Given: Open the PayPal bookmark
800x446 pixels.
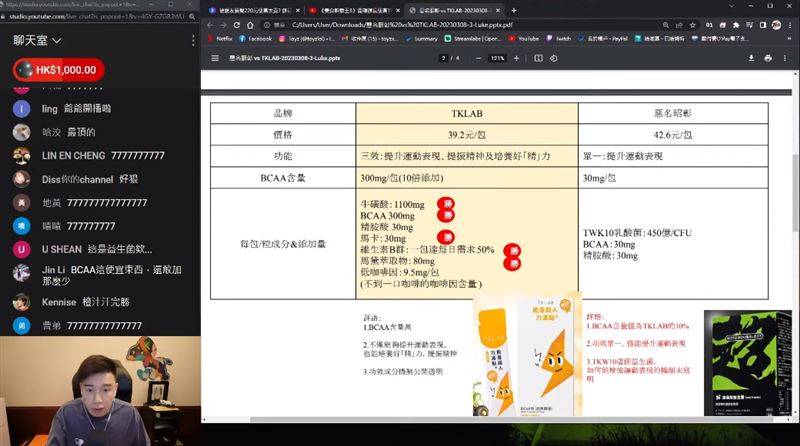Looking at the screenshot, I should (x=603, y=38).
